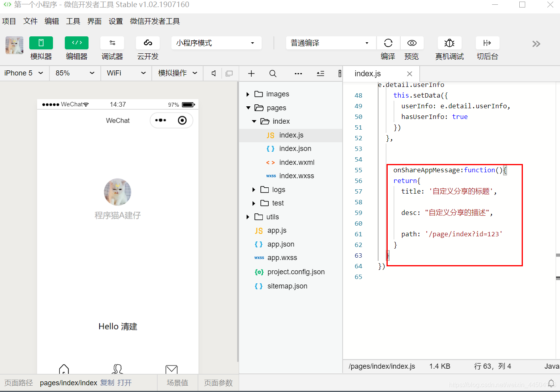The image size is (560, 392).
Task: Click line number 55 in gutter
Action: [358, 170]
